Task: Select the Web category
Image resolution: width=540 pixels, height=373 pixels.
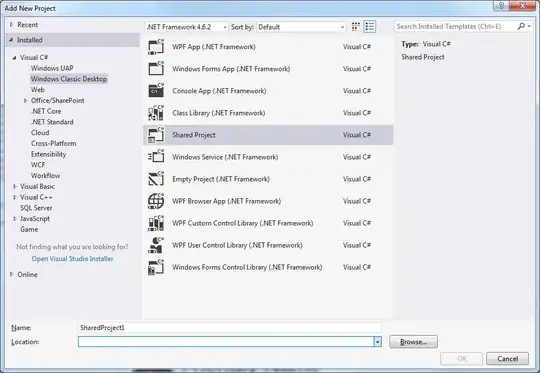Action: tap(38, 90)
